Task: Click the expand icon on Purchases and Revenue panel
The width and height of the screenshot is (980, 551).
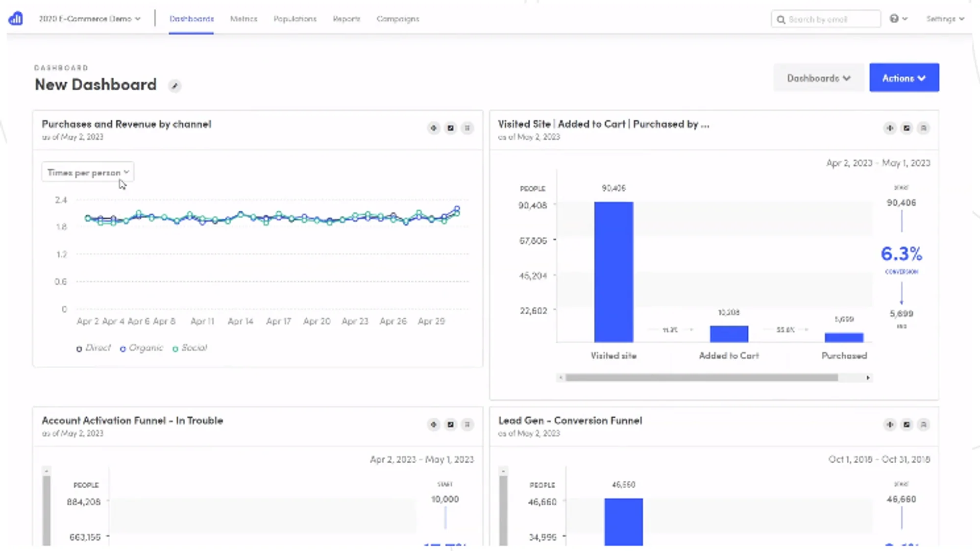Action: [x=450, y=128]
